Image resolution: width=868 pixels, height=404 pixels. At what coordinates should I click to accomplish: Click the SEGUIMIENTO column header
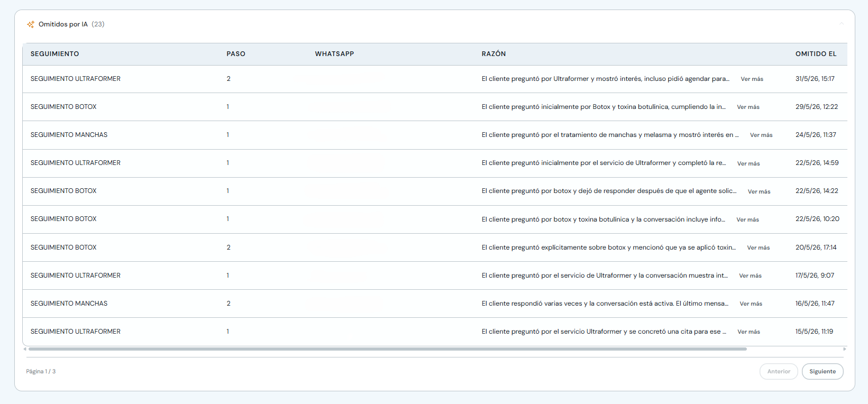point(54,54)
